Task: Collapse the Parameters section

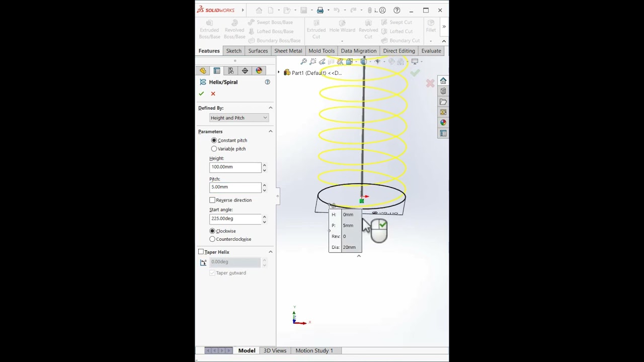Action: 270,131
